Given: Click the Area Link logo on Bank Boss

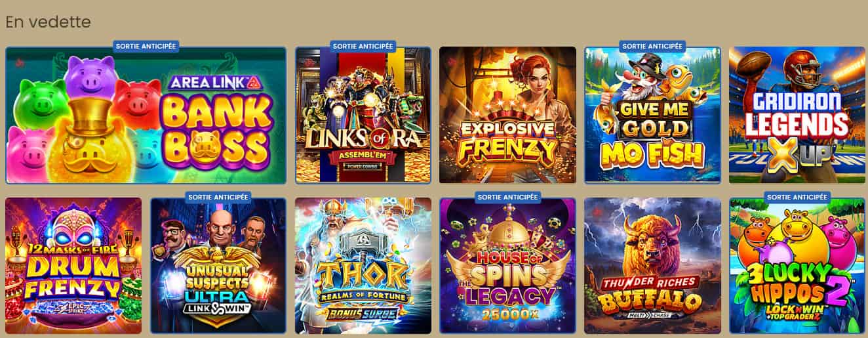Looking at the screenshot, I should tap(207, 83).
